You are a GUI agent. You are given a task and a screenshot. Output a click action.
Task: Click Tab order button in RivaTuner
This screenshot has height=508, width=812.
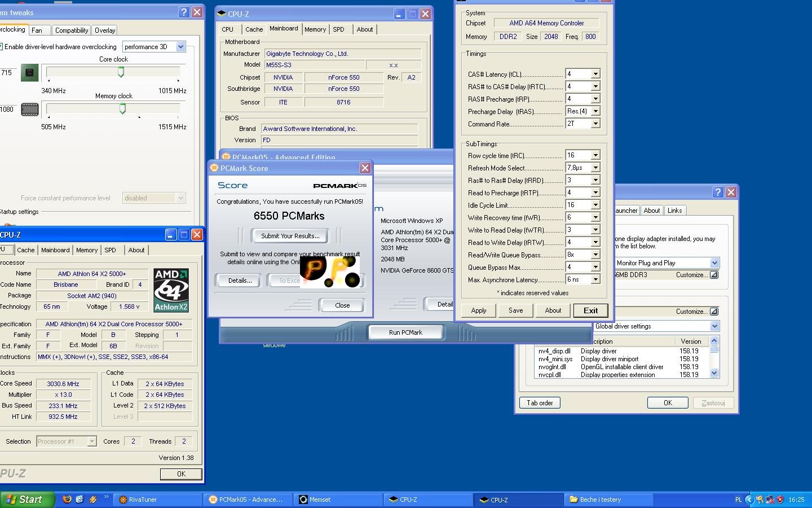point(540,403)
